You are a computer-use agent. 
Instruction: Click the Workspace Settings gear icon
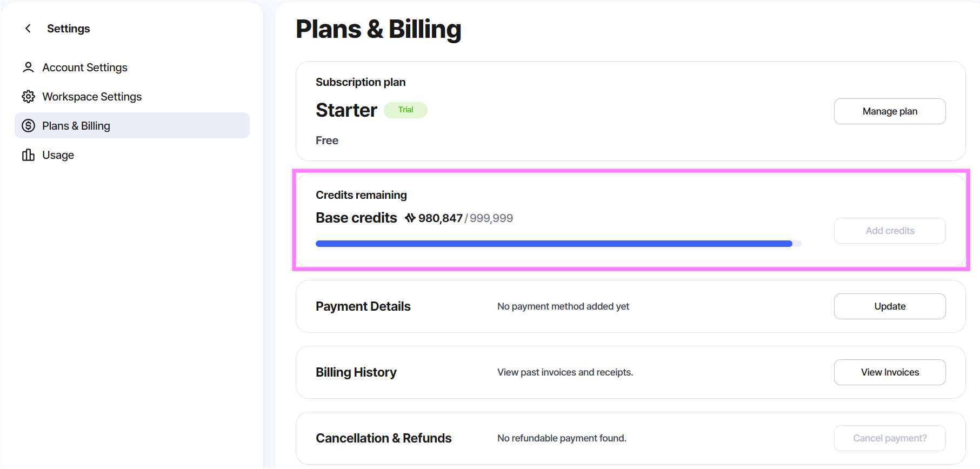pyautogui.click(x=28, y=97)
